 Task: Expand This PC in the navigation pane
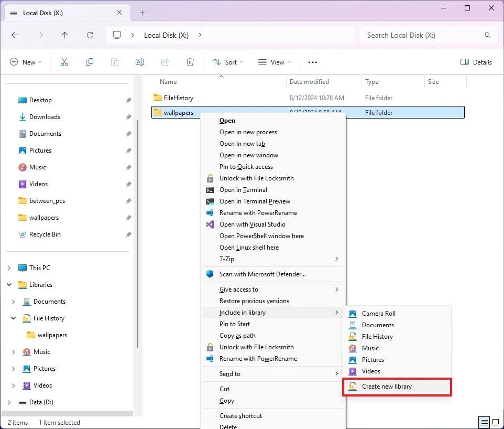(9, 267)
